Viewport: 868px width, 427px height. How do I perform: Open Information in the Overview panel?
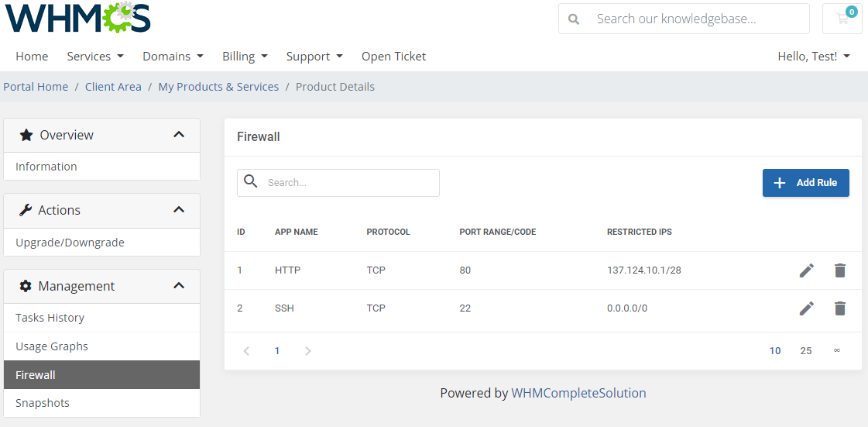click(102, 166)
